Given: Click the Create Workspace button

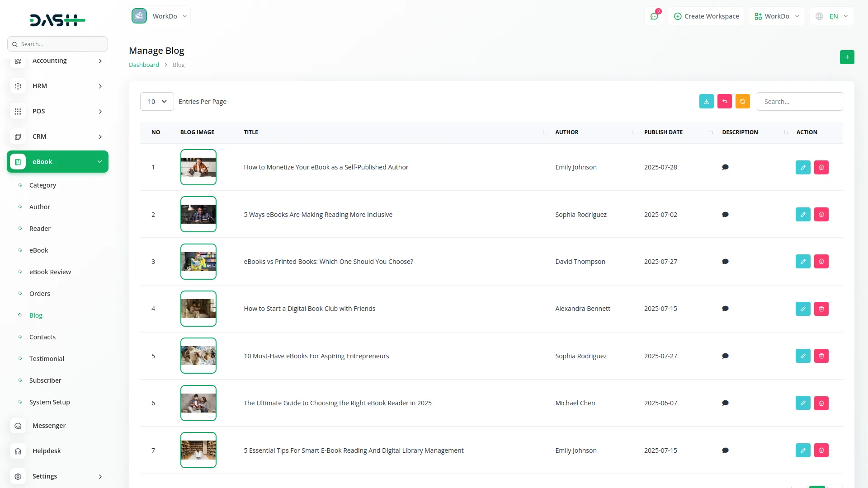Looking at the screenshot, I should [x=706, y=16].
